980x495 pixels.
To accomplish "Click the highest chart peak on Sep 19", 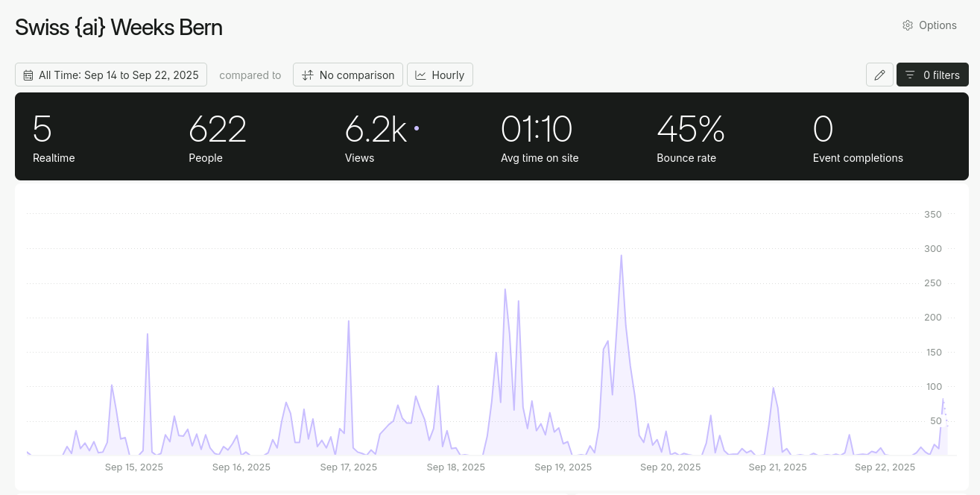I will [622, 256].
